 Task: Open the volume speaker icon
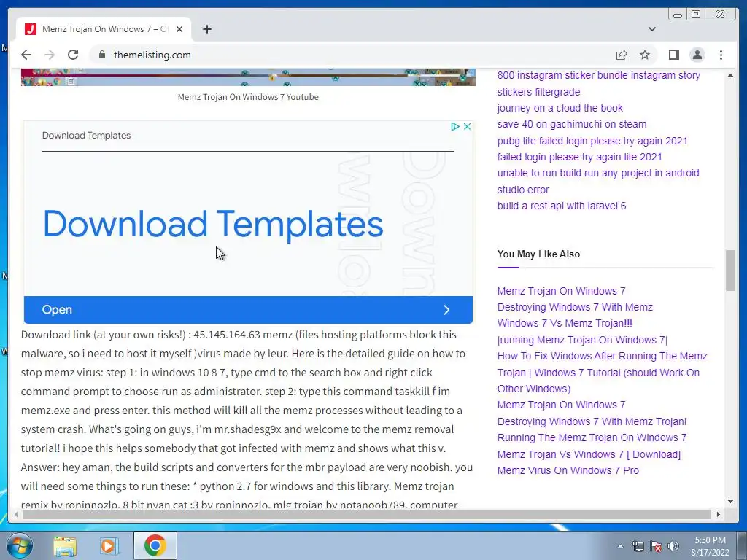673,547
